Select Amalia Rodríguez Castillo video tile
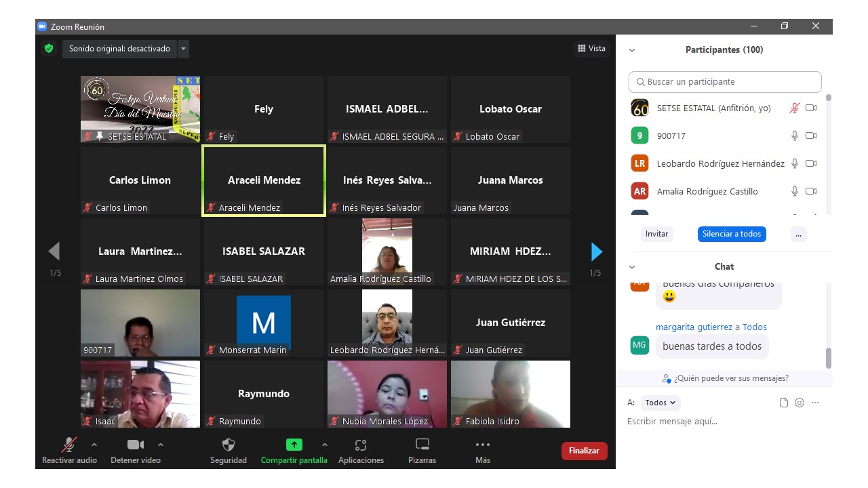Screen dimensions: 868x488 [x=387, y=251]
